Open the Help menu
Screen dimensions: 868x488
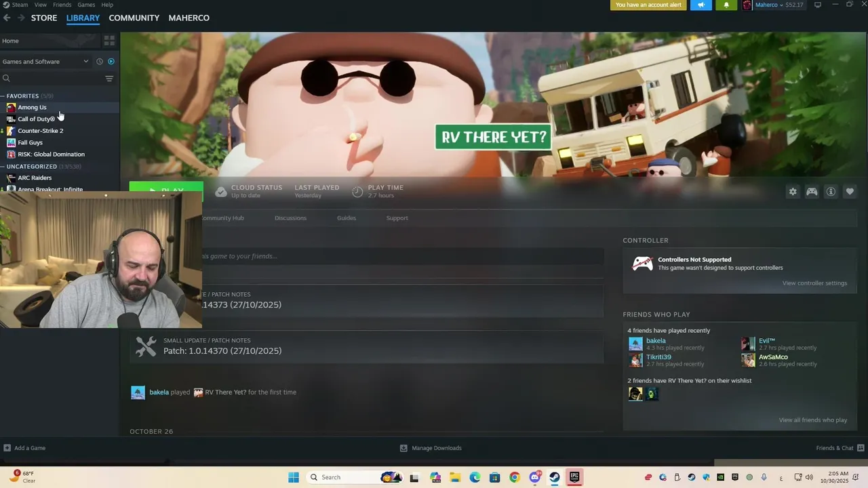107,5
